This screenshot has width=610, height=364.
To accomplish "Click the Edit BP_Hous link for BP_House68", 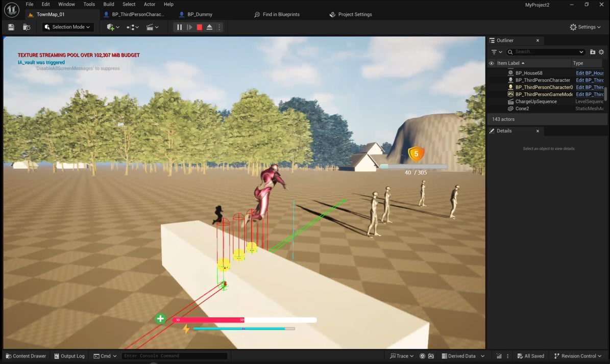I will coord(590,73).
